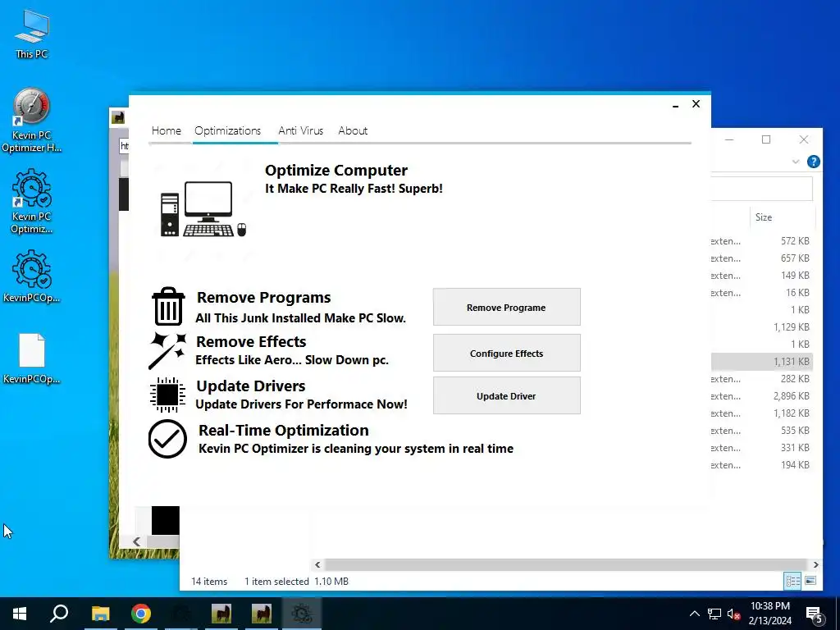The width and height of the screenshot is (840, 630).
Task: Click the Configure Effects button
Action: 506,353
